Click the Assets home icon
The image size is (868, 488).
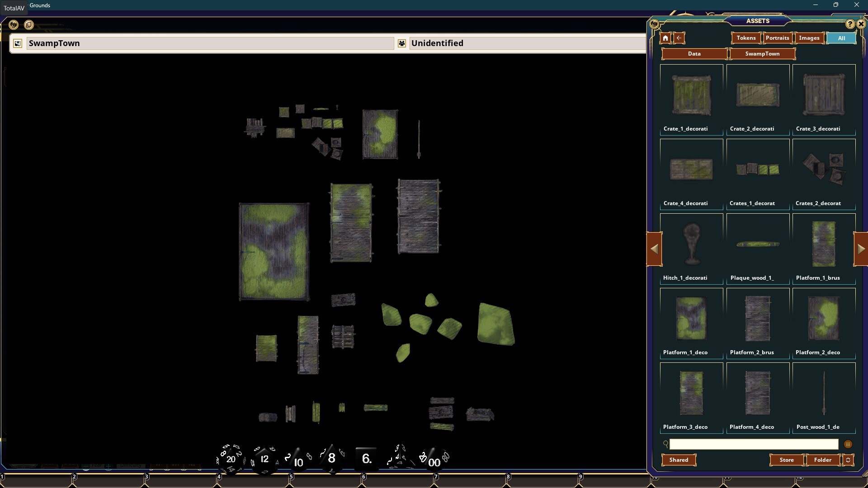665,38
